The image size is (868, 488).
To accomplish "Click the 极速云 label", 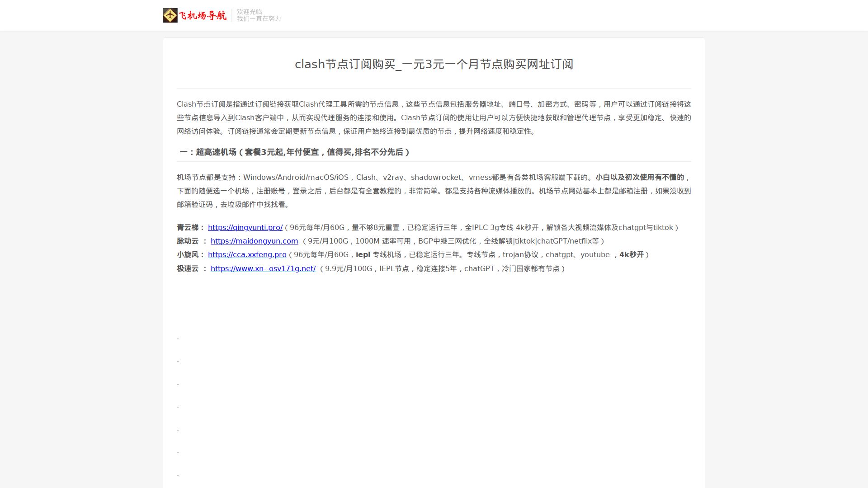I will pyautogui.click(x=188, y=269).
